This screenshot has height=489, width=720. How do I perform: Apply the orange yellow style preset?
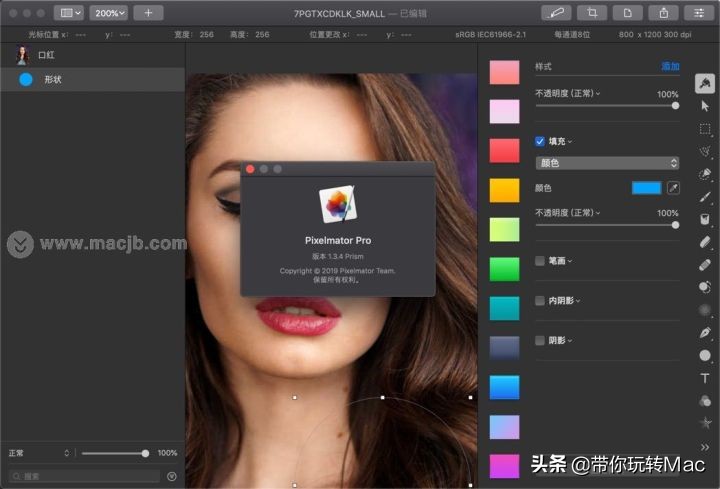pyautogui.click(x=504, y=190)
